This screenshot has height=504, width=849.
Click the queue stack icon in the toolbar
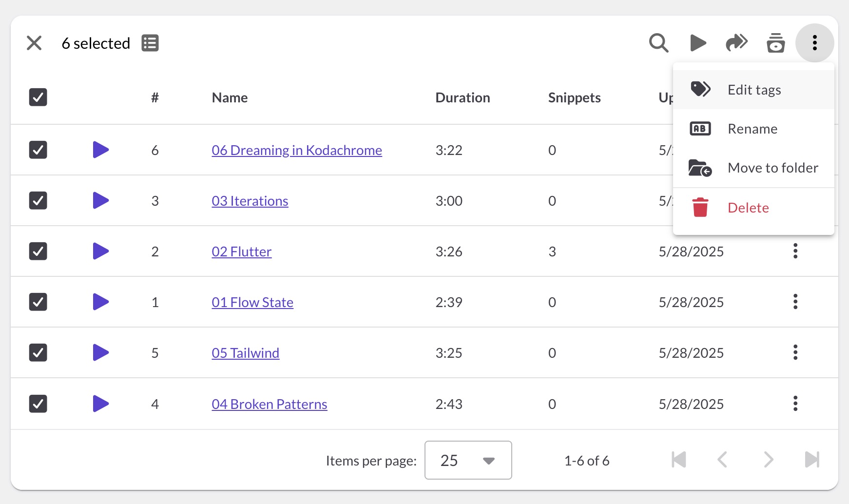click(x=775, y=43)
